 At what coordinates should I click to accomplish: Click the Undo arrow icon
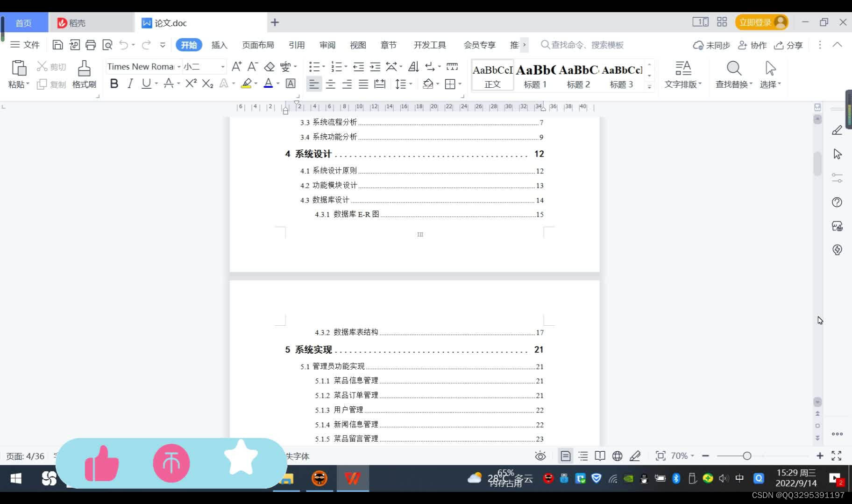click(x=124, y=45)
